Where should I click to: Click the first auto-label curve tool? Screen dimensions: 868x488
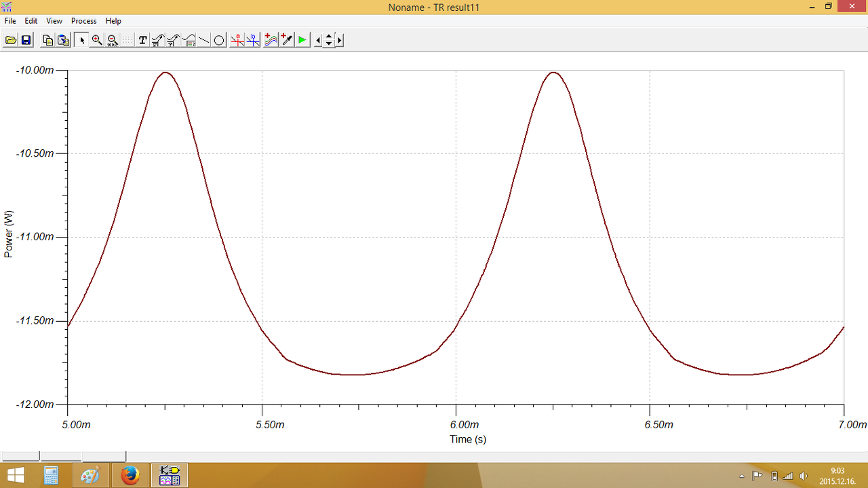pos(157,40)
